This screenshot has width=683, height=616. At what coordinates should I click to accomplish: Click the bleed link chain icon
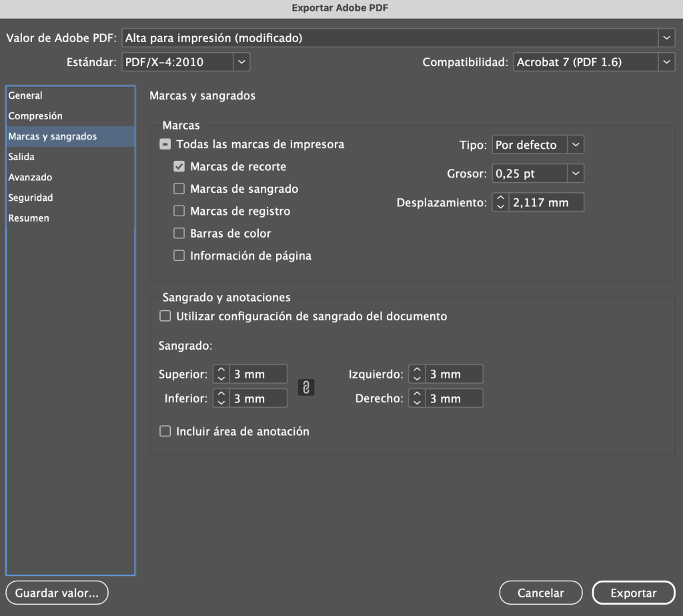pos(305,387)
